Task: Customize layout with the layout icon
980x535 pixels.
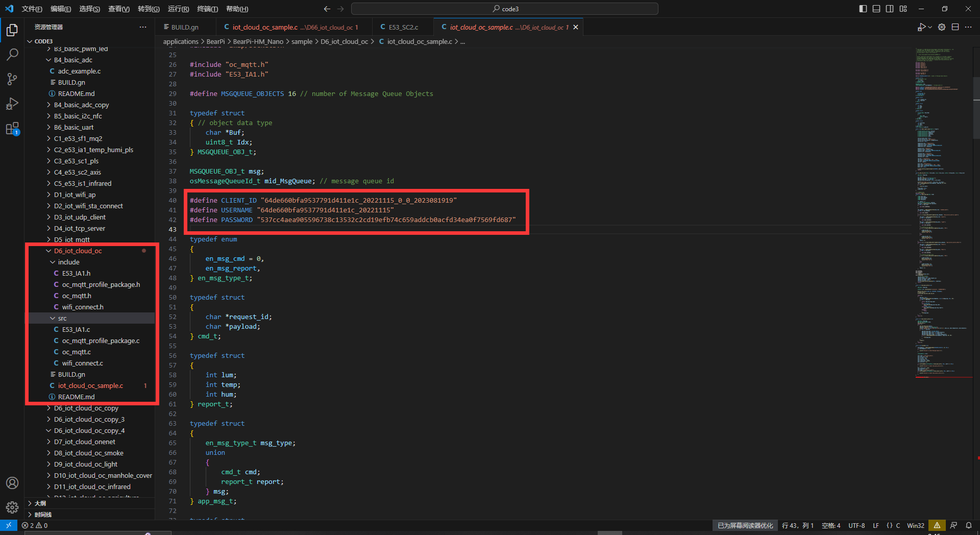Action: pos(903,9)
